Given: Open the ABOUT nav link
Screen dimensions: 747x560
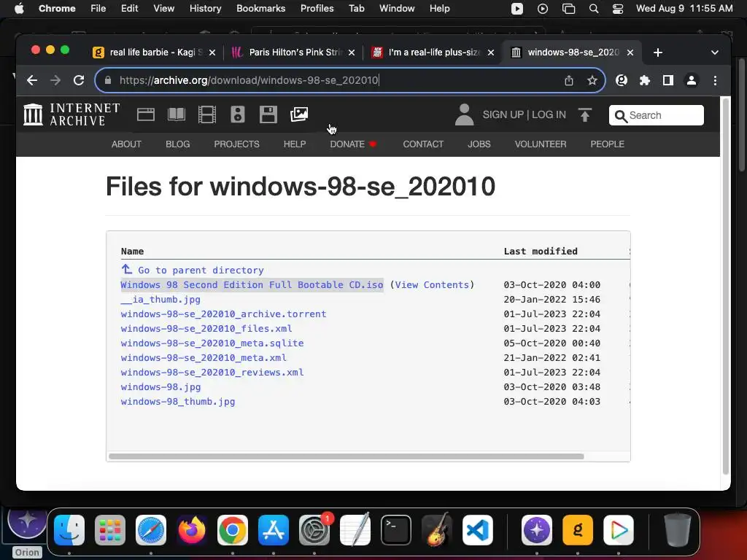Looking at the screenshot, I should coord(126,144).
